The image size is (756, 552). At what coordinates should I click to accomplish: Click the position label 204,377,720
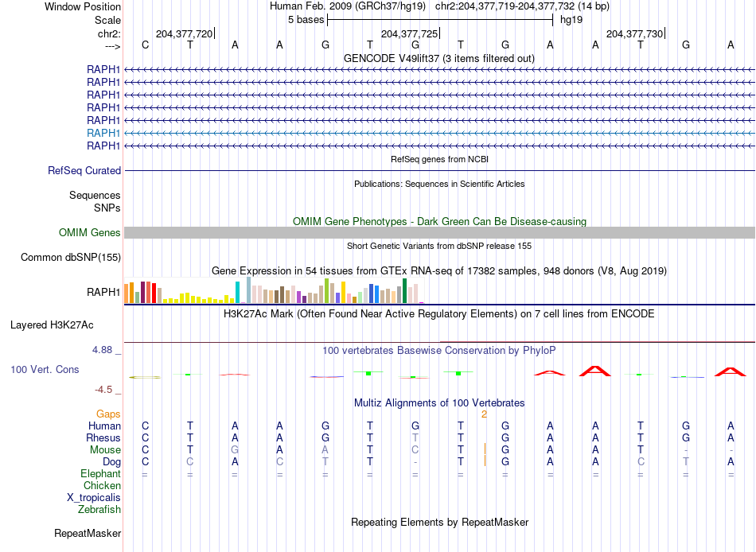[x=184, y=33]
